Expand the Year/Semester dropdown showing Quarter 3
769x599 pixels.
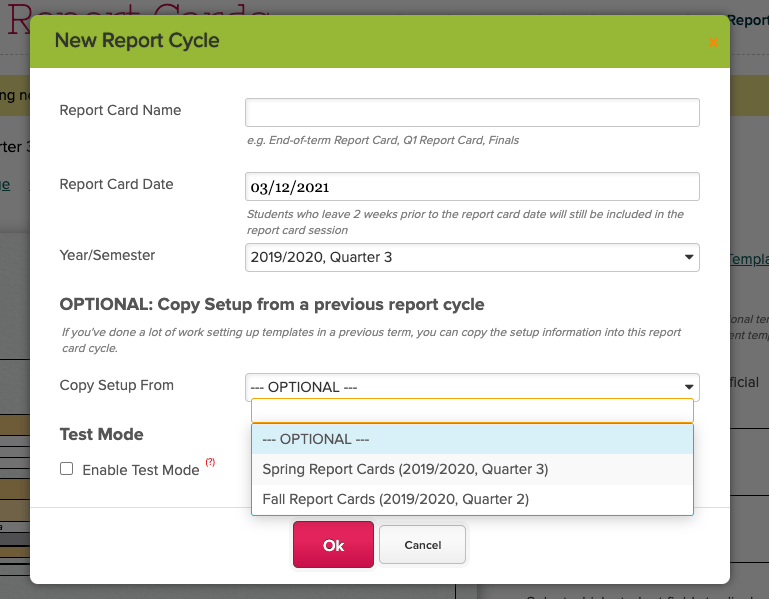(472, 258)
